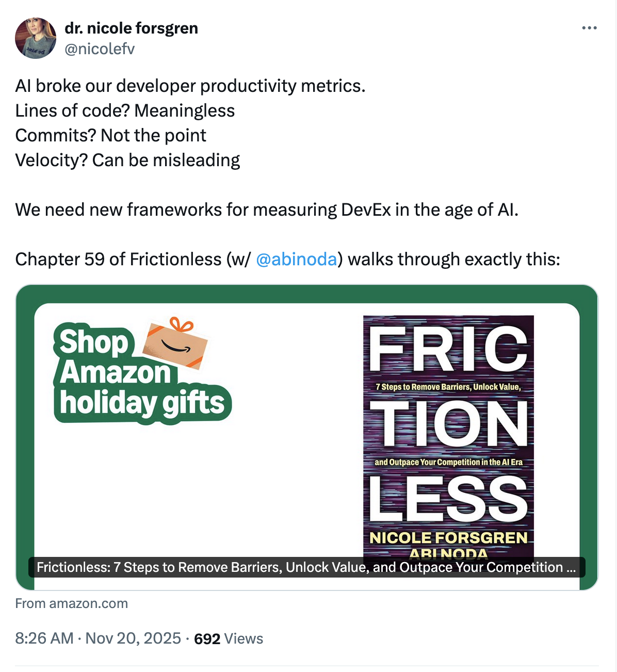Open the dr. nicole forsgren display name
Image resolution: width=617 pixels, height=672 pixels.
click(x=131, y=28)
